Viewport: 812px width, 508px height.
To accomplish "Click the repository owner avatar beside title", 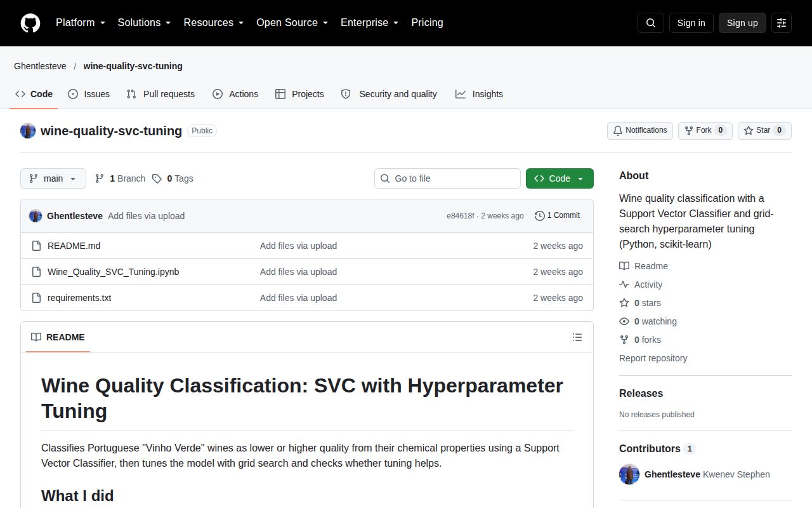I will tap(28, 131).
